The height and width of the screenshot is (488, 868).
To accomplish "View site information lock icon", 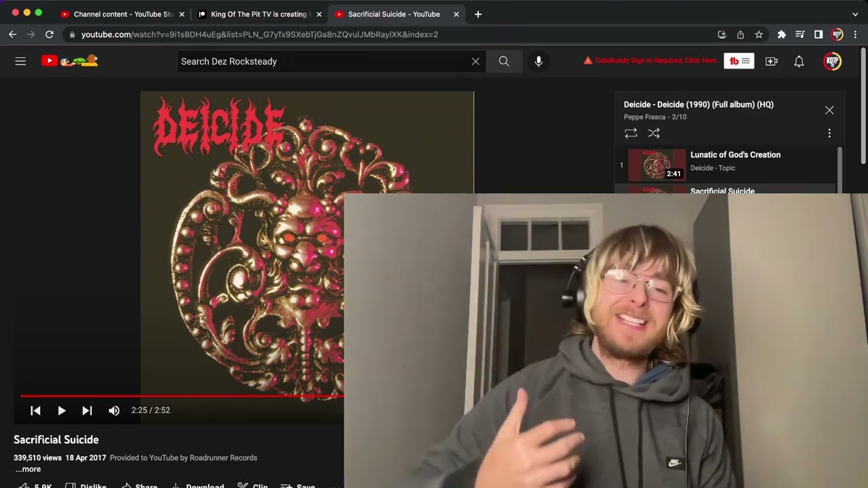I will click(72, 35).
